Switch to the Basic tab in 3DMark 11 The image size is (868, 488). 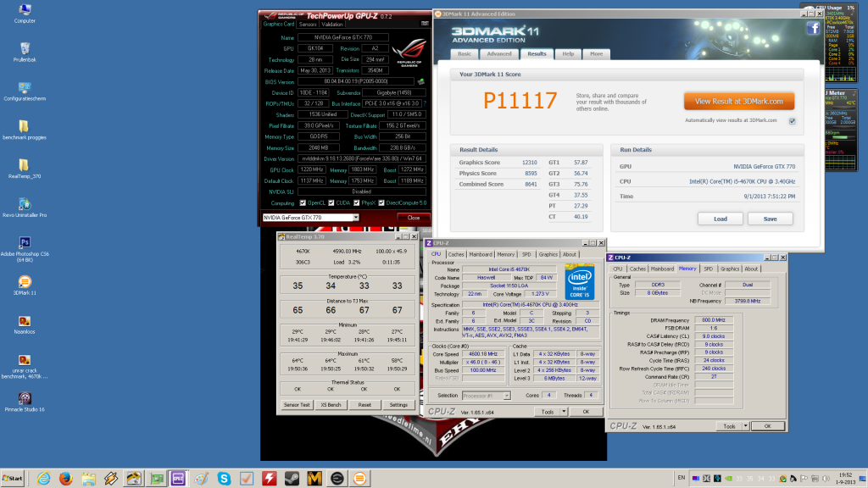pos(465,53)
